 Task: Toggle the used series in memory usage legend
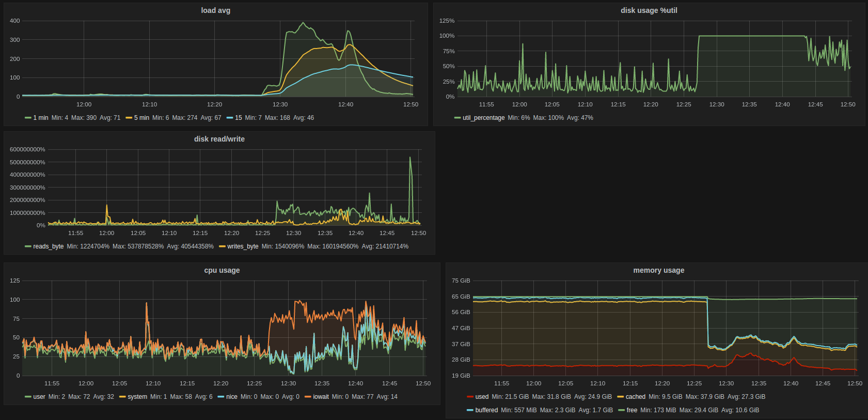(482, 397)
